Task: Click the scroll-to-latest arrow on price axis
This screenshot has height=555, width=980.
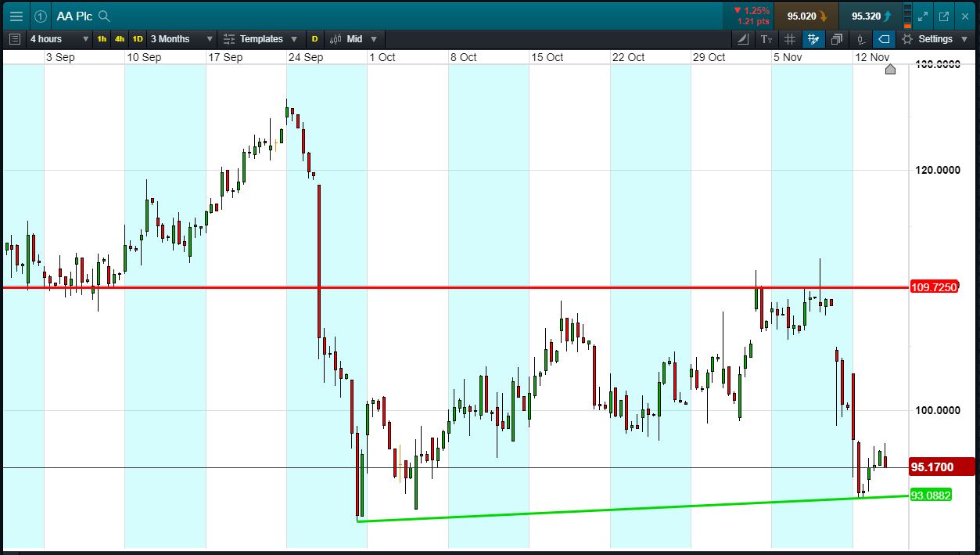Action: pos(890,70)
